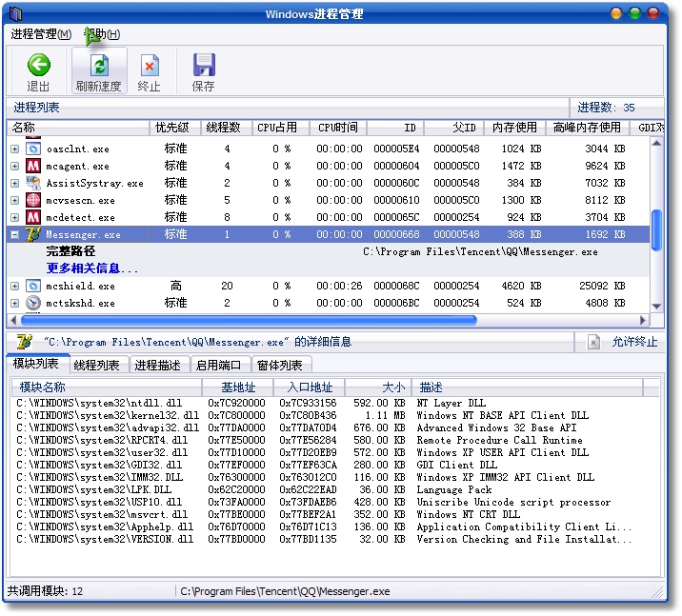Sort processes by 线程数 column header
The image size is (682, 616).
[x=226, y=128]
